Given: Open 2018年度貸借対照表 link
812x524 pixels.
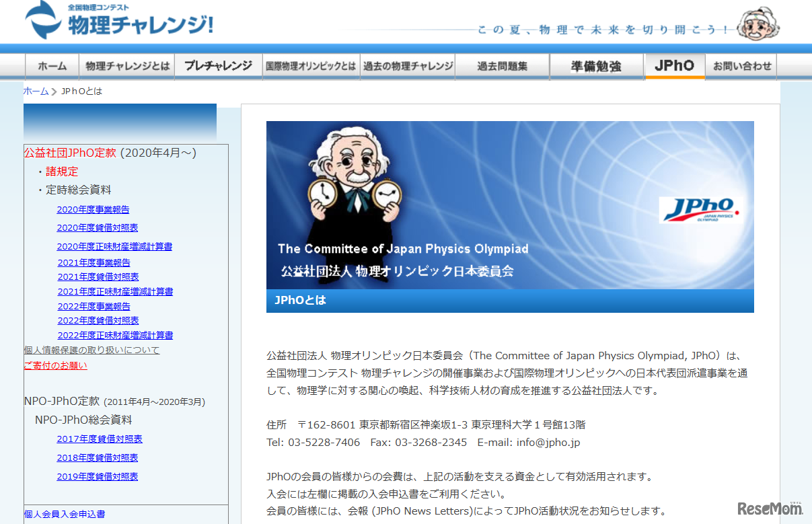Looking at the screenshot, I should pyautogui.click(x=98, y=457).
